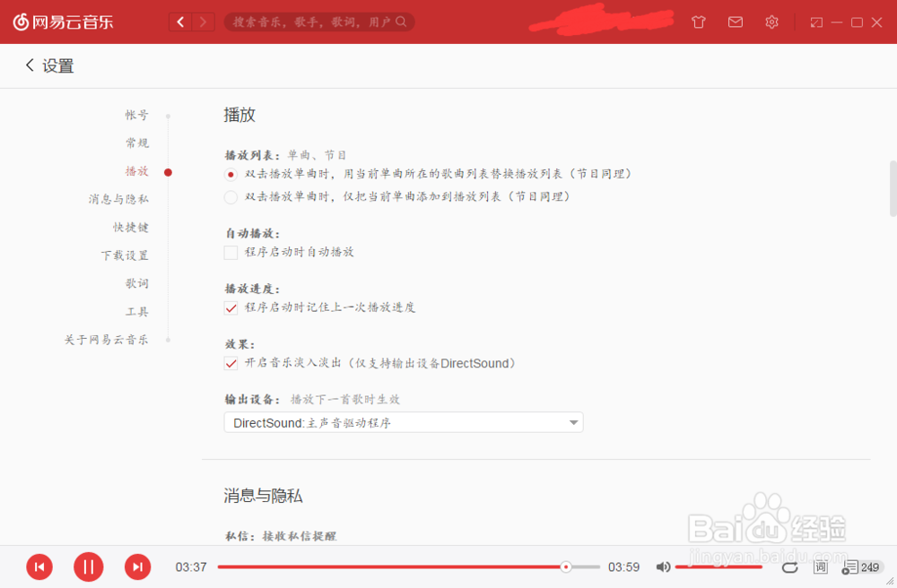Viewport: 897px width, 588px height.
Task: Skip to the next track
Action: 138,566
